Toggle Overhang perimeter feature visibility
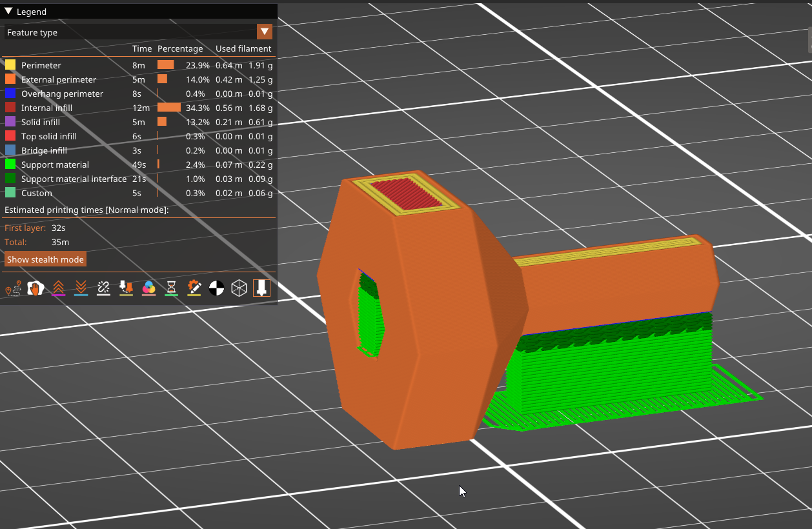 [138, 94]
